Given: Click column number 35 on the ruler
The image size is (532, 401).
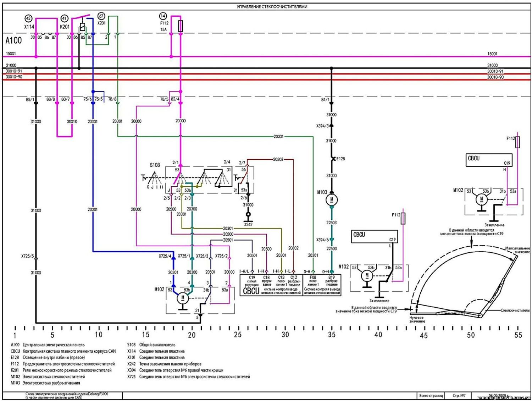Looking at the screenshot, I should 332,335.
